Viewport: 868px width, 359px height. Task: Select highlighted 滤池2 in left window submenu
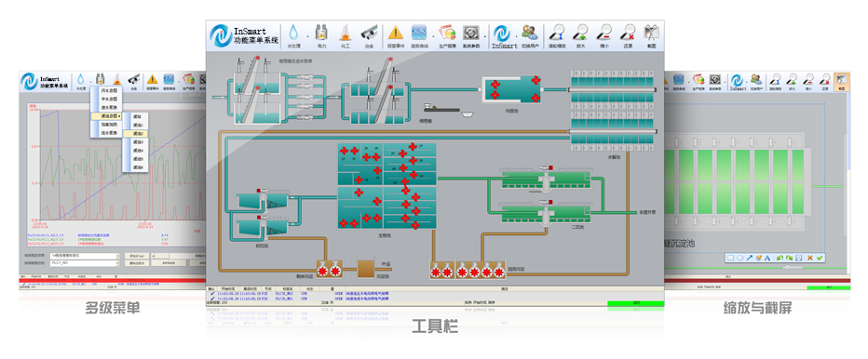point(136,133)
